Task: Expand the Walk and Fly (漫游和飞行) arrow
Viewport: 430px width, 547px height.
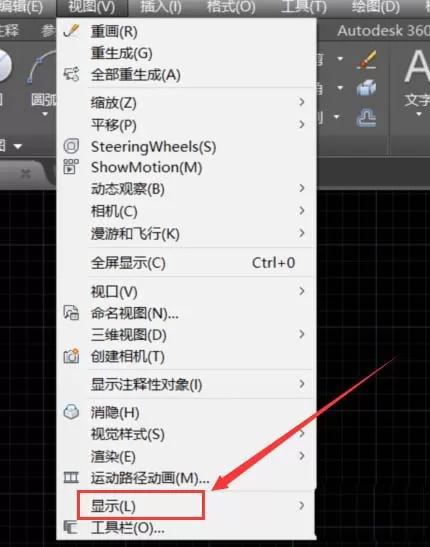Action: pyautogui.click(x=302, y=233)
